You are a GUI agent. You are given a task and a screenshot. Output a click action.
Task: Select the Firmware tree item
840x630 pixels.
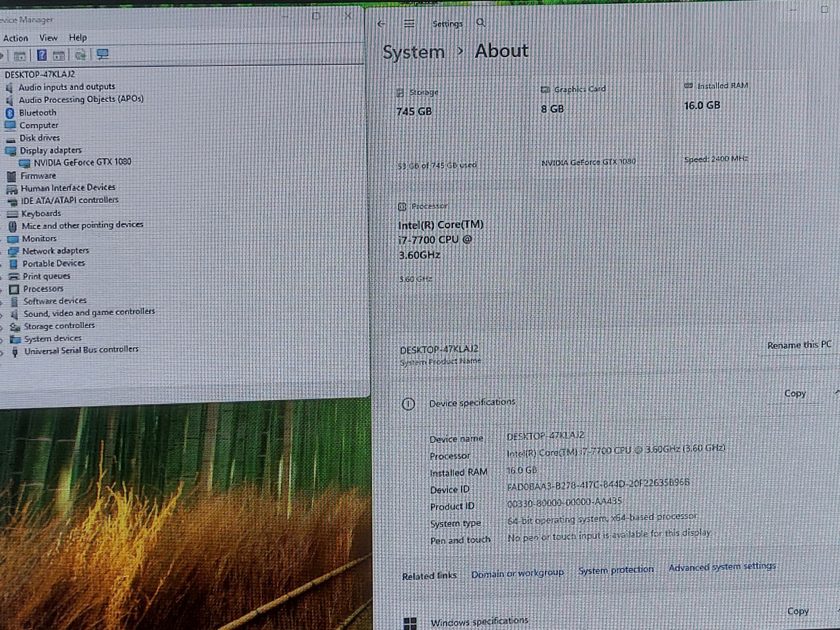coord(38,176)
